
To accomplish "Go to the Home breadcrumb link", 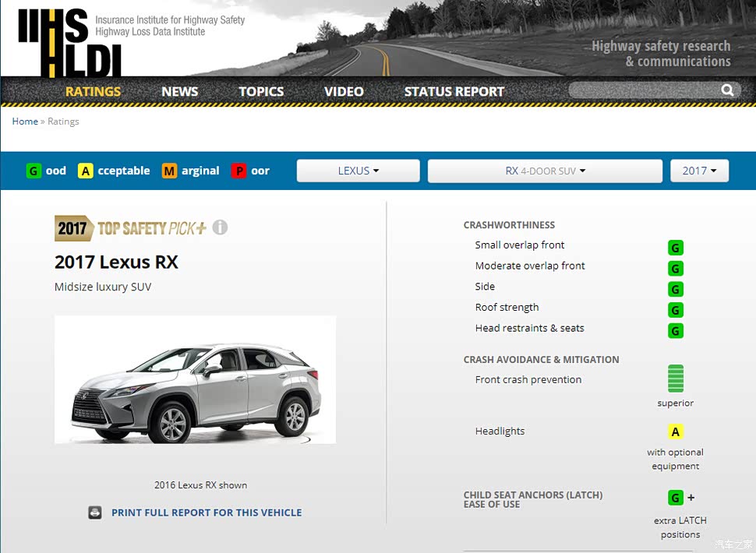I will [x=25, y=122].
